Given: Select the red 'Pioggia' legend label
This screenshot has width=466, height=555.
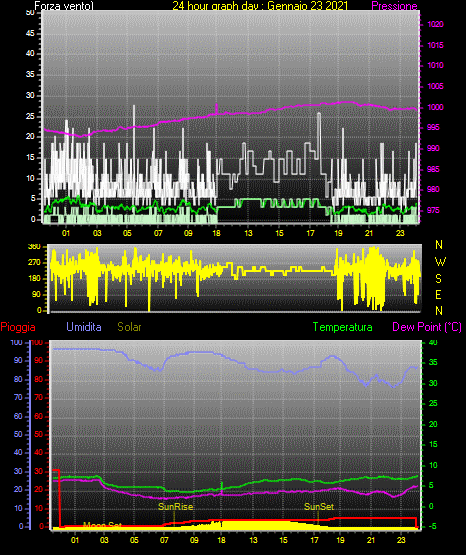Looking at the screenshot, I should click(18, 327).
